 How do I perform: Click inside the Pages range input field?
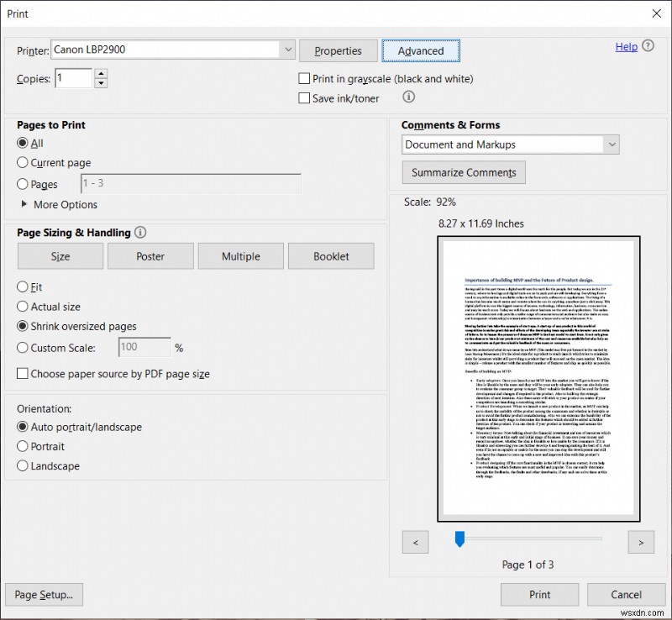[x=190, y=183]
